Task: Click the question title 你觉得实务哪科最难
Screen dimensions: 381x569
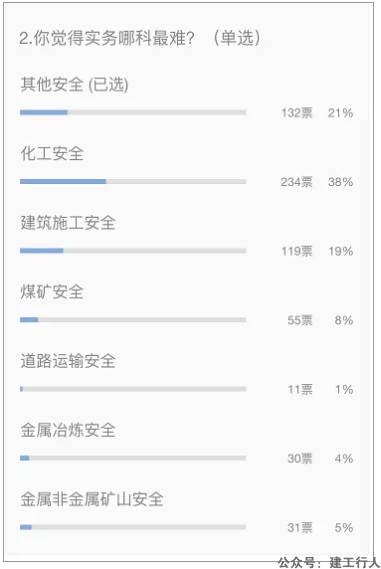Action: [114, 38]
